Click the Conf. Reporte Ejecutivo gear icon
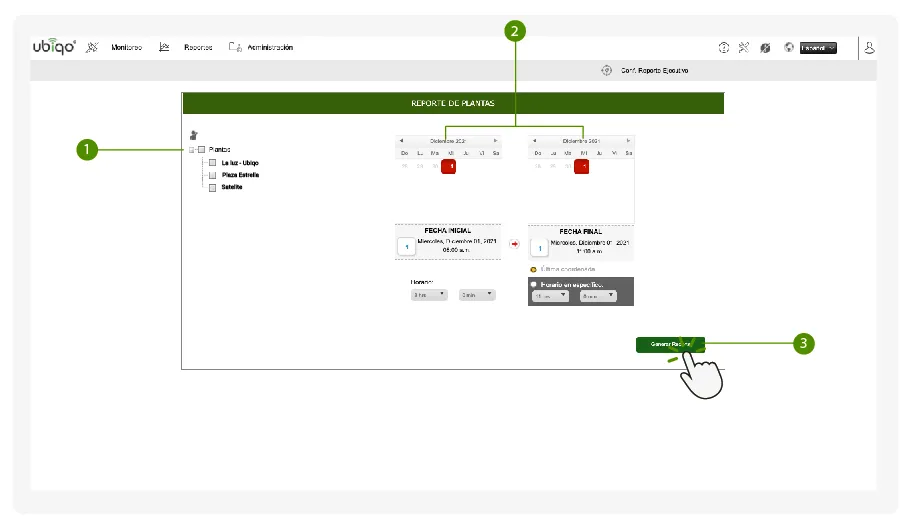The width and height of the screenshot is (912, 523). click(606, 70)
